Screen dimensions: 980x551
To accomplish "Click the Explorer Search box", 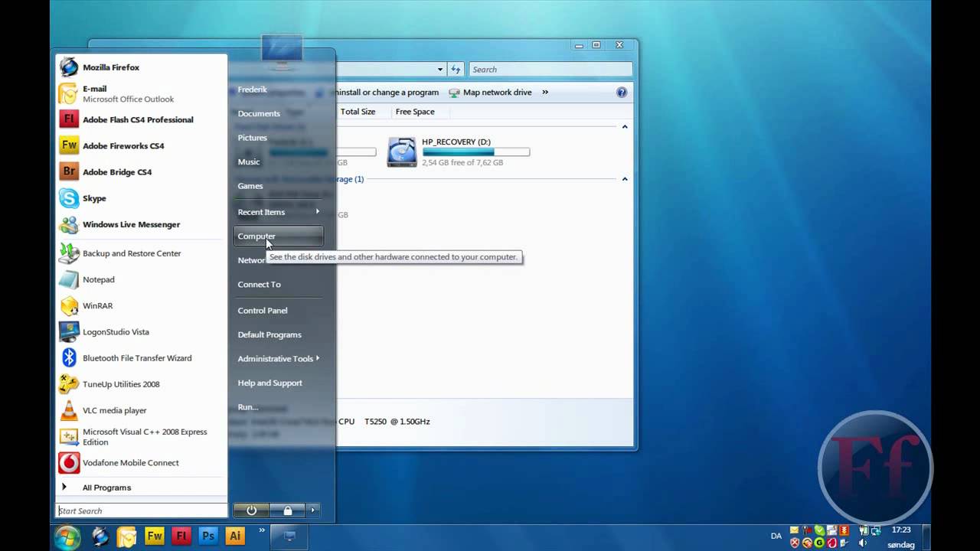I will (550, 70).
